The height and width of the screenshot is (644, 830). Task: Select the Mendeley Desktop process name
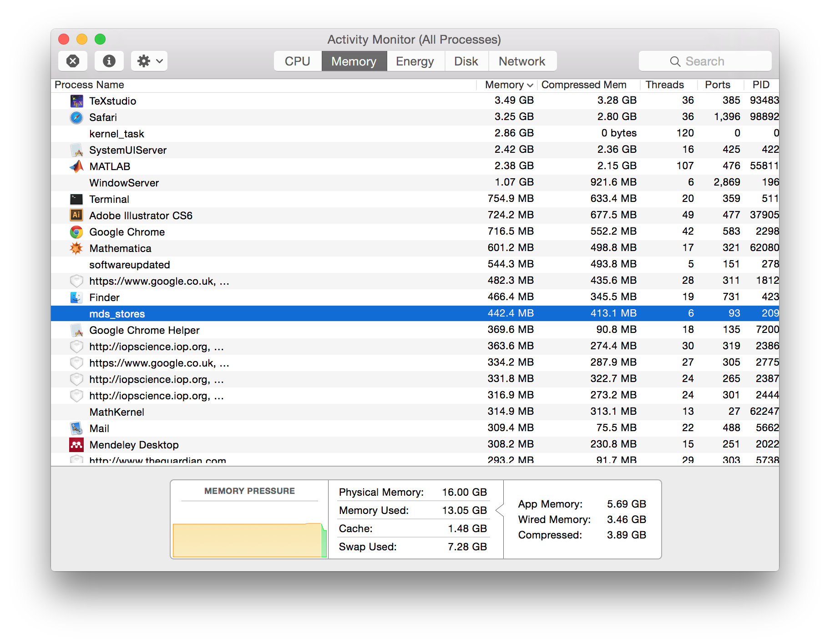pos(134,445)
